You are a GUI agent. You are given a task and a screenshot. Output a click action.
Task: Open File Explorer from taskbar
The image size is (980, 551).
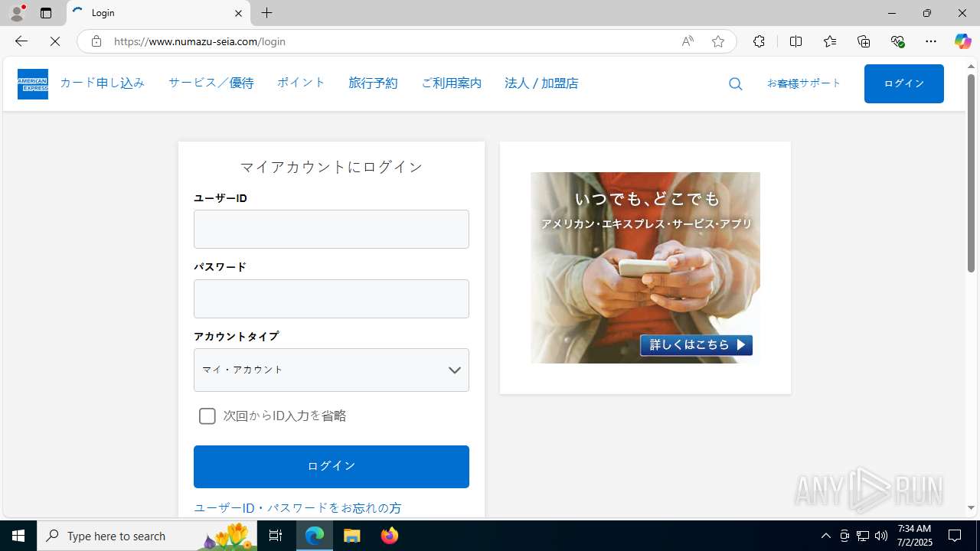click(352, 536)
